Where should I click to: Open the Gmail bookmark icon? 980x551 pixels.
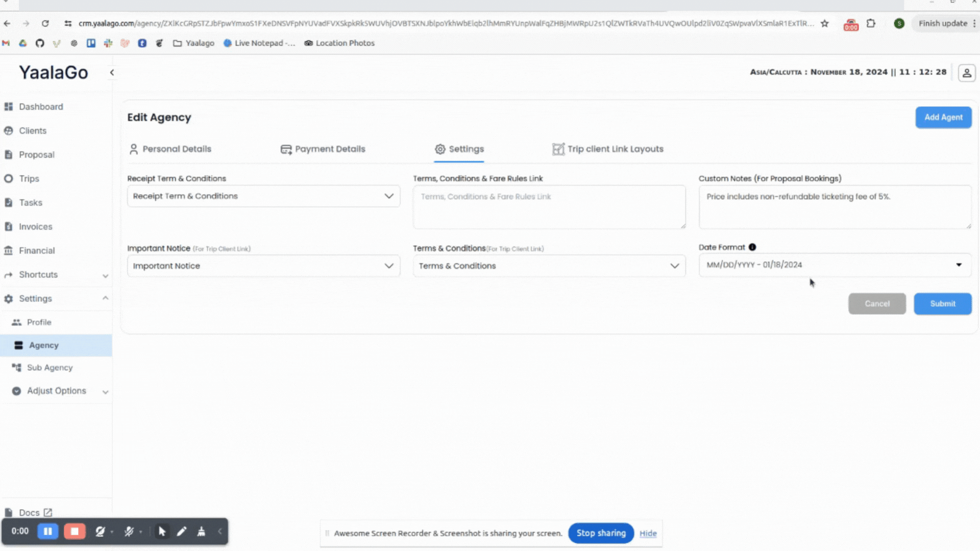click(6, 43)
